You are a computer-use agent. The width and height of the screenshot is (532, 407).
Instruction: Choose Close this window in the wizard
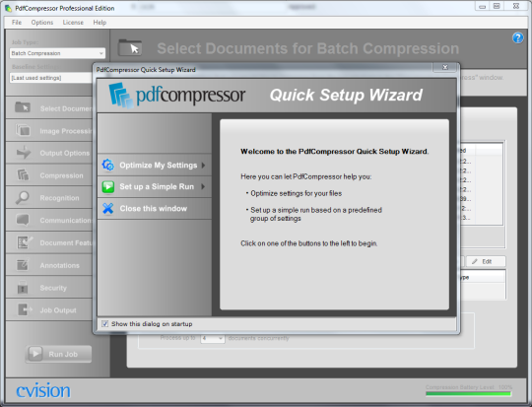tap(155, 208)
